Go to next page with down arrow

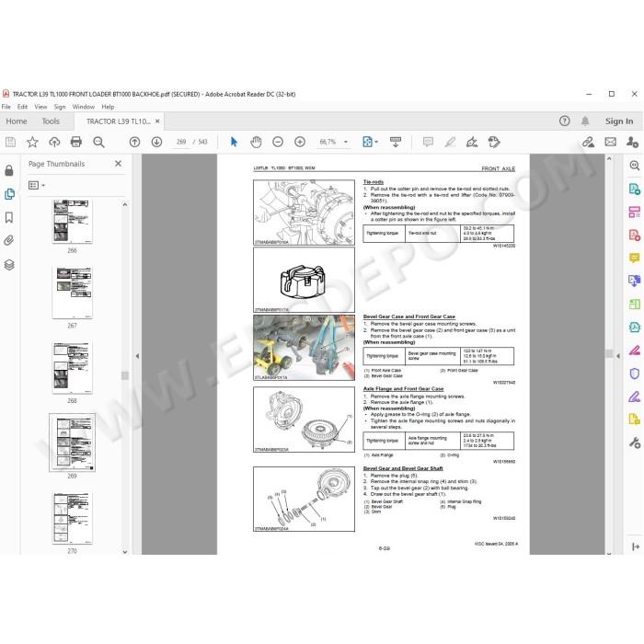coord(156,142)
